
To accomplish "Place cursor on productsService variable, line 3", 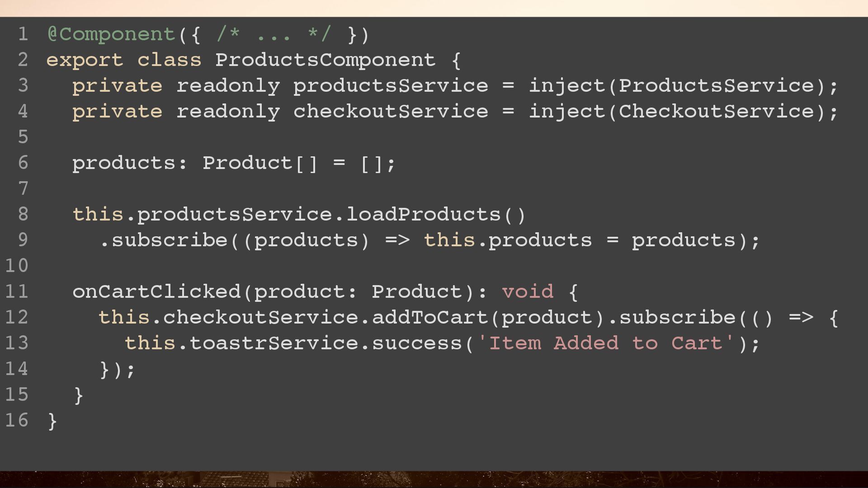I will (391, 86).
